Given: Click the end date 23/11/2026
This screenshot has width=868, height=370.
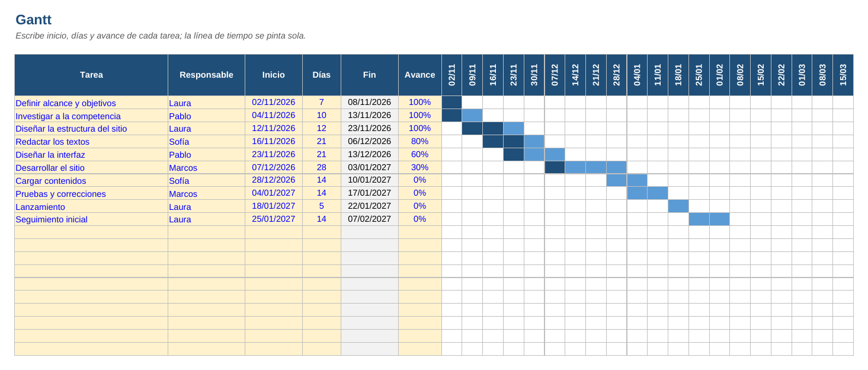Looking at the screenshot, I should tap(370, 129).
